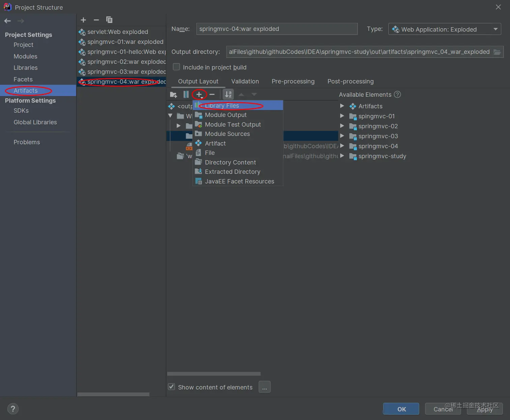Screen dimensions: 510x420
Task: Click the Cancel button
Action: [443, 409]
